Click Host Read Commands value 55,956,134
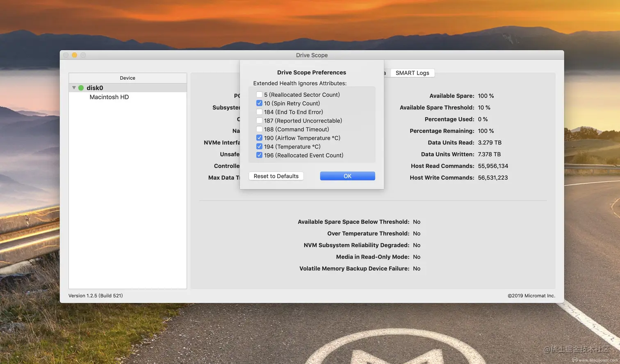The image size is (620, 364). [493, 166]
